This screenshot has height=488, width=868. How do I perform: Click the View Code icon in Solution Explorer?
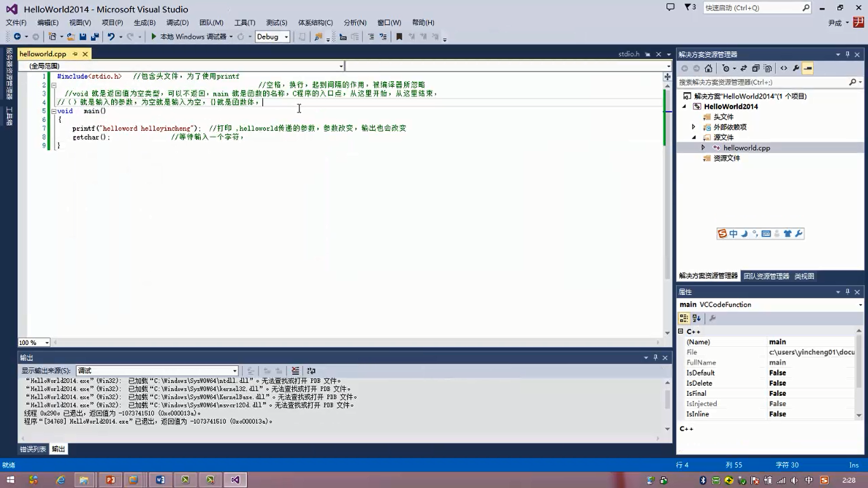[783, 69]
